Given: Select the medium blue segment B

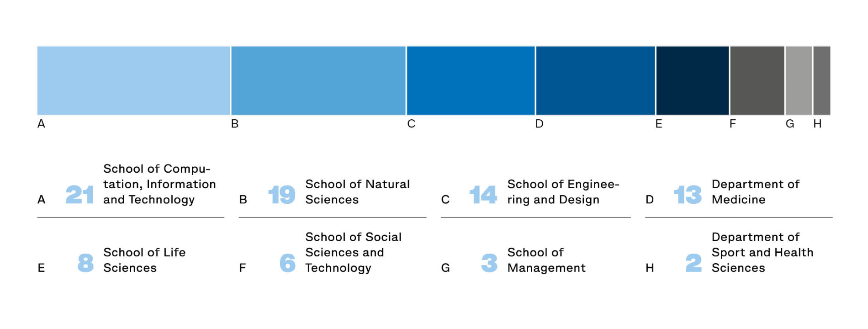Looking at the screenshot, I should (318, 80).
